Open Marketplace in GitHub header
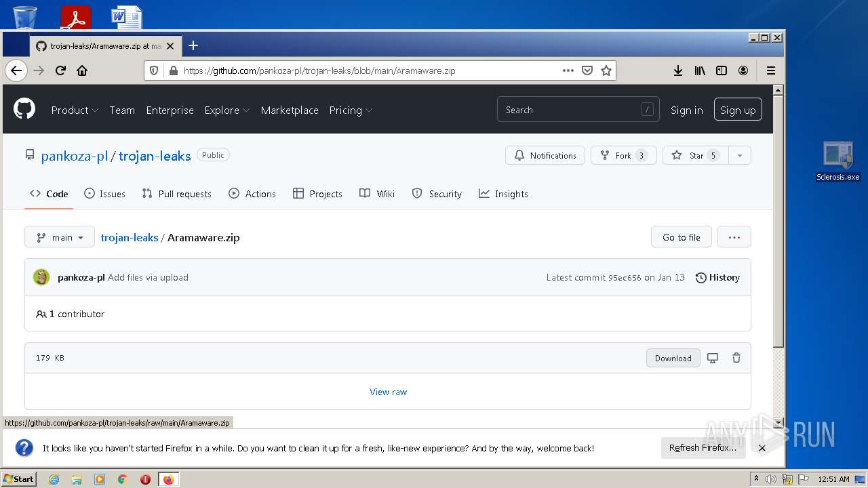This screenshot has height=488, width=868. click(290, 110)
